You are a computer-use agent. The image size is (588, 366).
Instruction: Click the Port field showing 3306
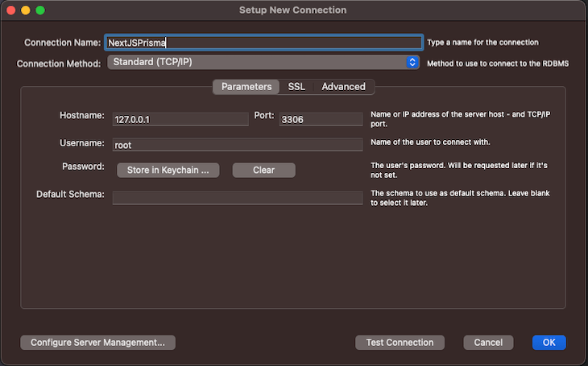pyautogui.click(x=321, y=118)
